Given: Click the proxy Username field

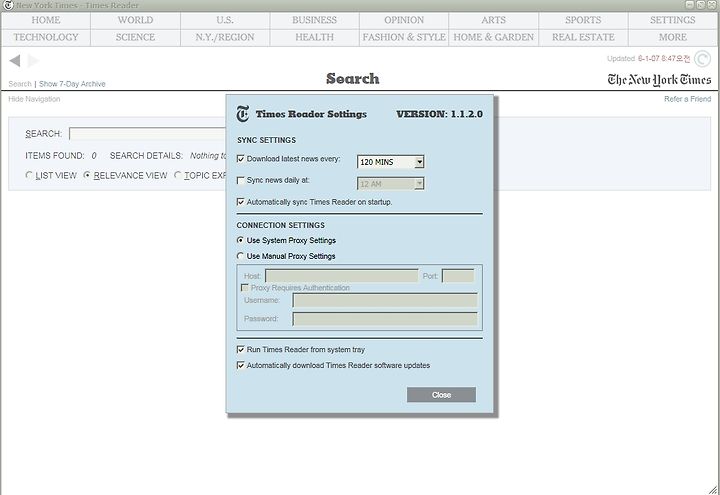Looking at the screenshot, I should pos(385,300).
